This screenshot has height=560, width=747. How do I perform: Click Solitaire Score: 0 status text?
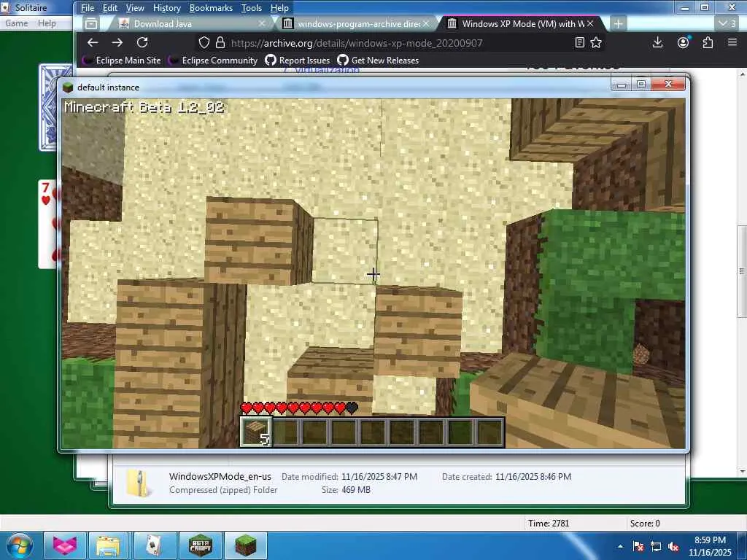tap(645, 524)
